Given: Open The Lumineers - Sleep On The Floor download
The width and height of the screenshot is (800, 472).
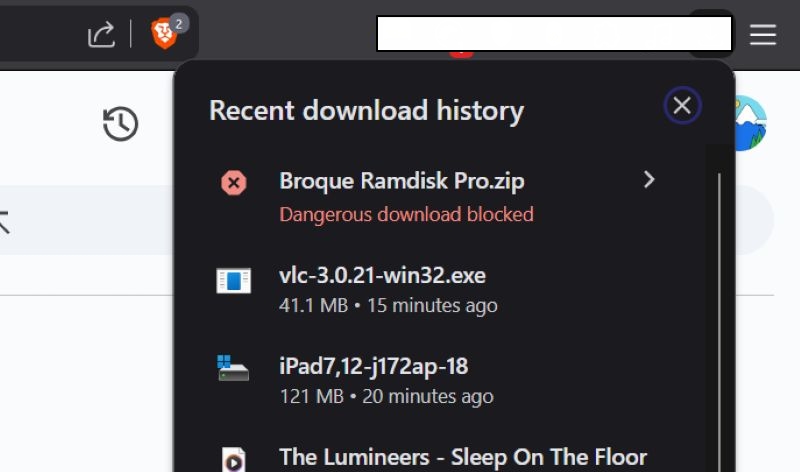Looking at the screenshot, I should pos(463,457).
